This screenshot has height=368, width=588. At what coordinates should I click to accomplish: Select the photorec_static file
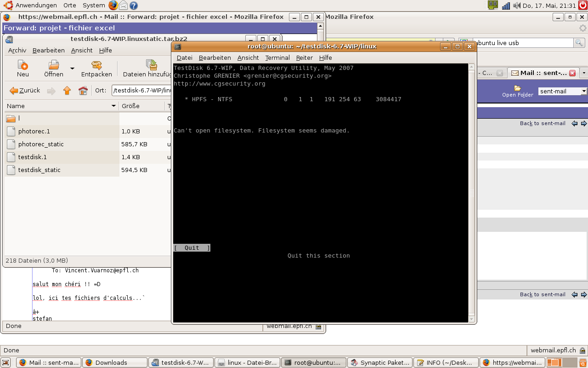[x=62, y=144]
